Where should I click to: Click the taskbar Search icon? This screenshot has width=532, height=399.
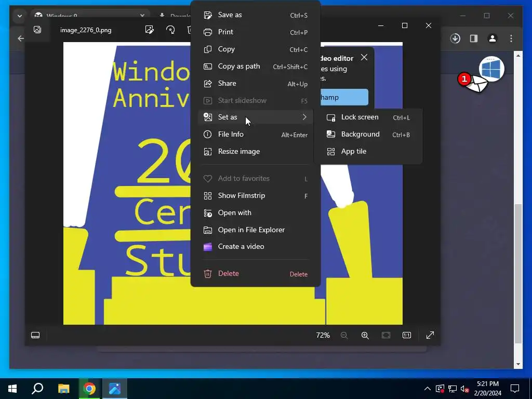(x=37, y=389)
